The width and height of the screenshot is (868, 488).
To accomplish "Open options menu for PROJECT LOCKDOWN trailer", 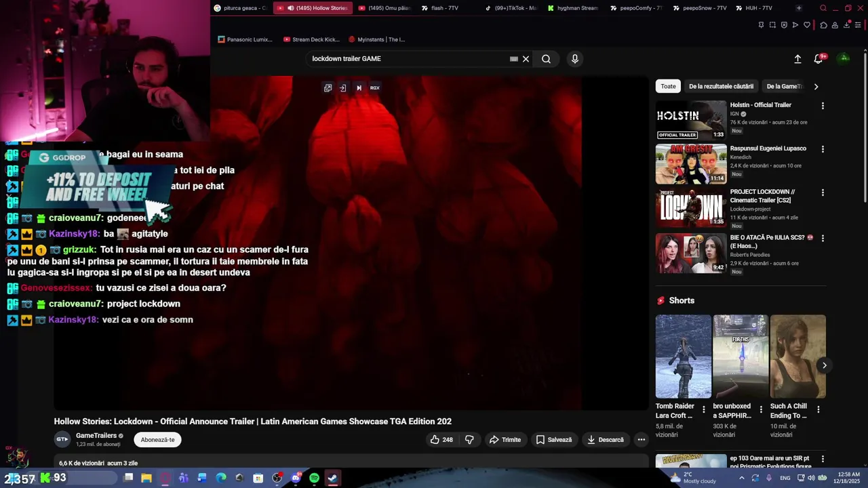I will (823, 192).
